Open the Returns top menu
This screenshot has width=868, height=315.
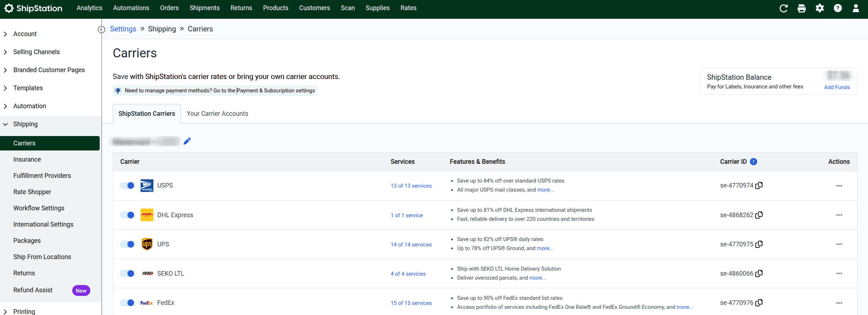[x=241, y=8]
